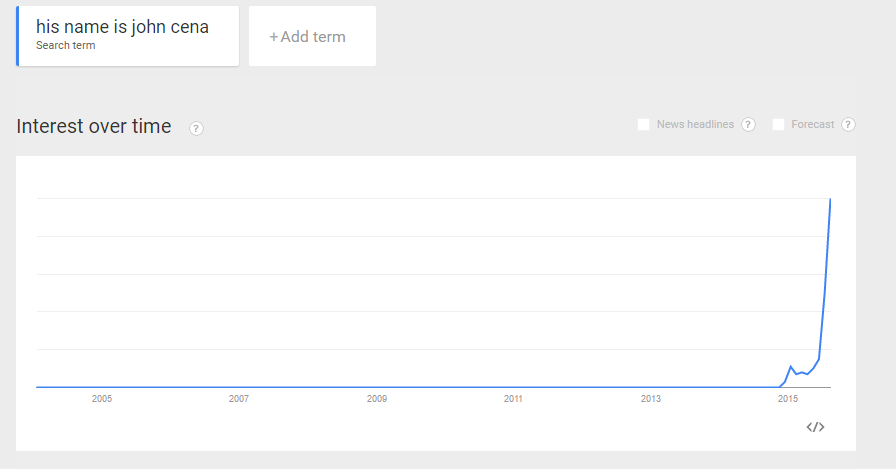Click the 'Search term' subtitle under the query
The height and width of the screenshot is (469, 896).
[x=66, y=45]
